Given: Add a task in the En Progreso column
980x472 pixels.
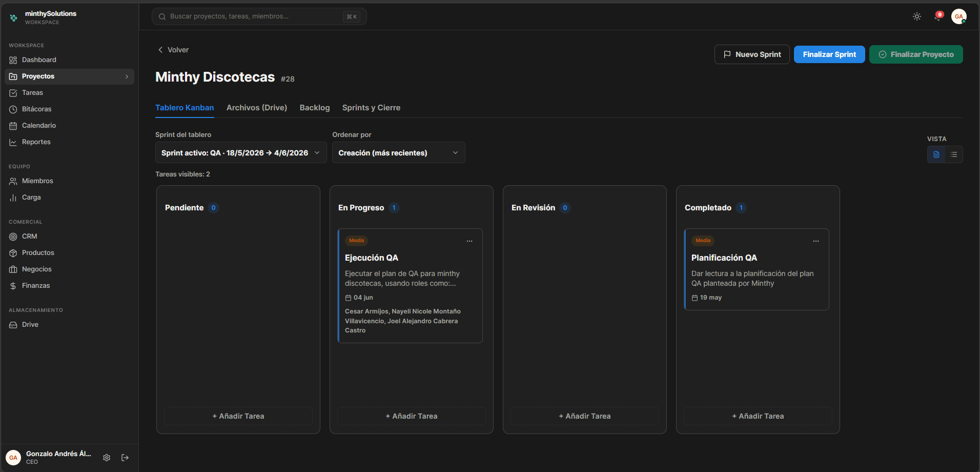Looking at the screenshot, I should click(x=412, y=416).
